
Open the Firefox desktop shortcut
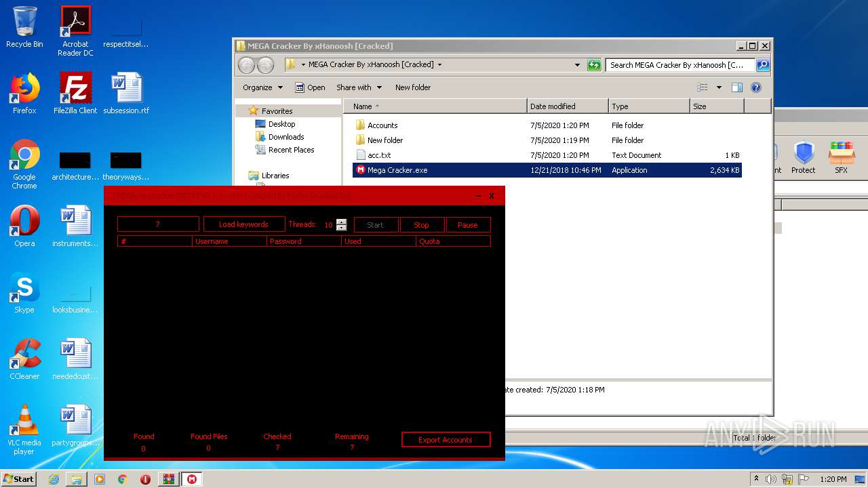(x=24, y=94)
